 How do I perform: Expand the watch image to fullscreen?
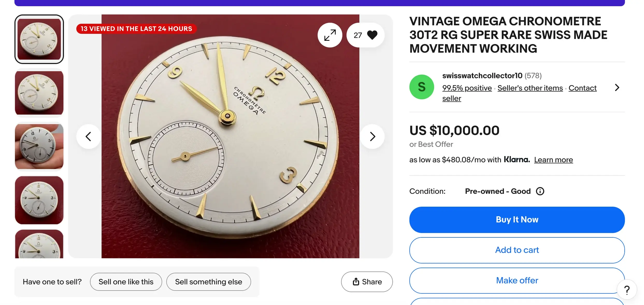point(330,35)
